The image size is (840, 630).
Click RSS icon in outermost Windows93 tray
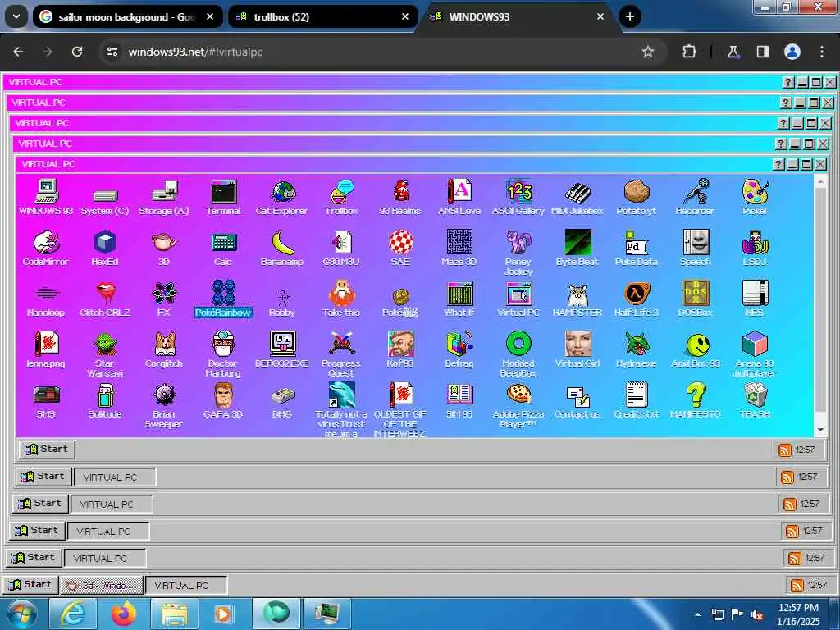(797, 585)
